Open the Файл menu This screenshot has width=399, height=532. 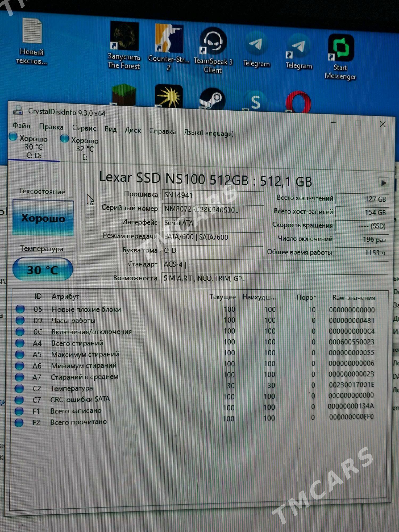pos(21,126)
